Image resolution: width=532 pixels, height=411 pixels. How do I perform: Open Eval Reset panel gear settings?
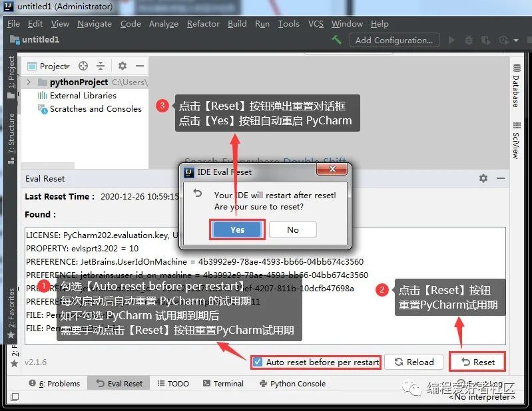(483, 178)
